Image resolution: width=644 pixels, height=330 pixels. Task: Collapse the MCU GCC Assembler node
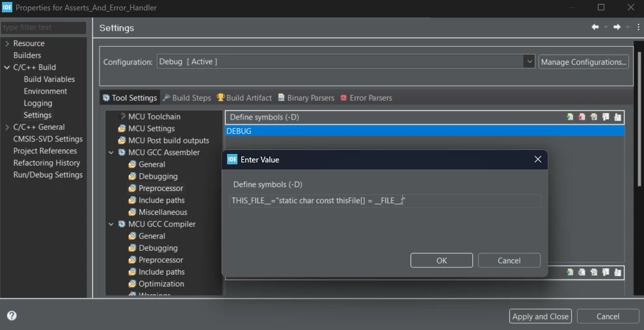(x=111, y=153)
